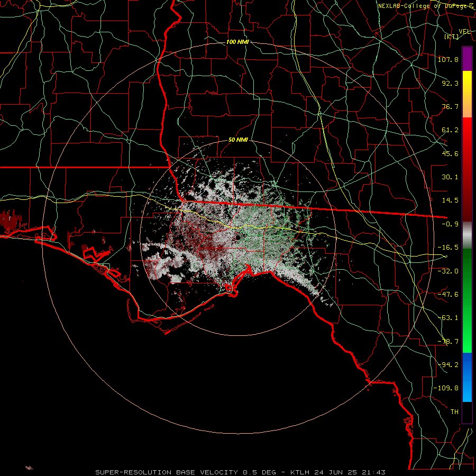Click the -63.1 value on the velocity scale
Screen dimensions: 476x476
[448, 317]
